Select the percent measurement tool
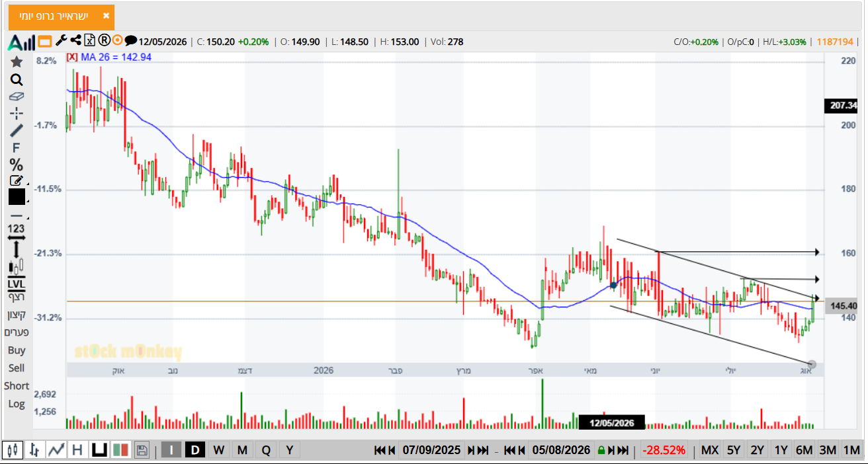Viewport: 868px width, 464px height. [17, 165]
